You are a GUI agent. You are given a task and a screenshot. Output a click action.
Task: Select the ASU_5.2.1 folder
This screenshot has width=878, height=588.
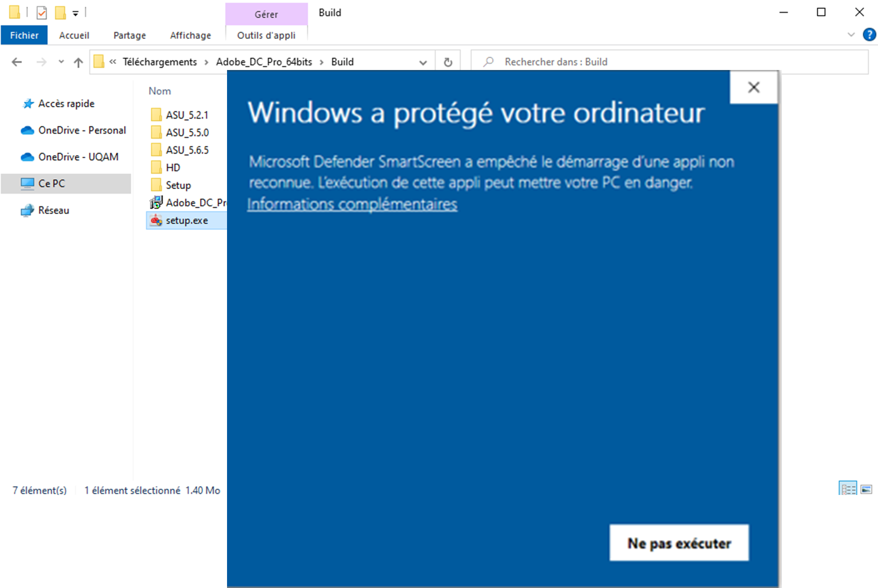pos(187,115)
